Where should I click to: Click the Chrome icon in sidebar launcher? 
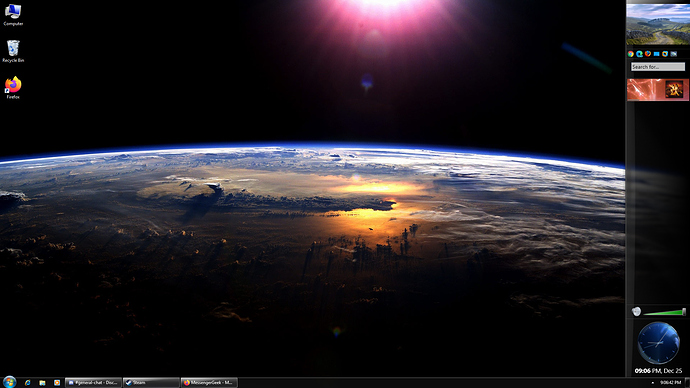[631, 54]
